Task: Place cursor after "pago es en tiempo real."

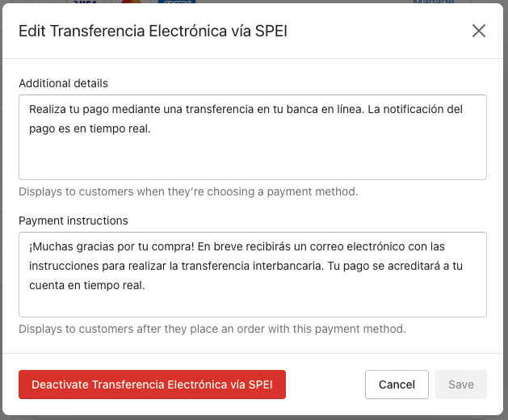Action: point(151,129)
